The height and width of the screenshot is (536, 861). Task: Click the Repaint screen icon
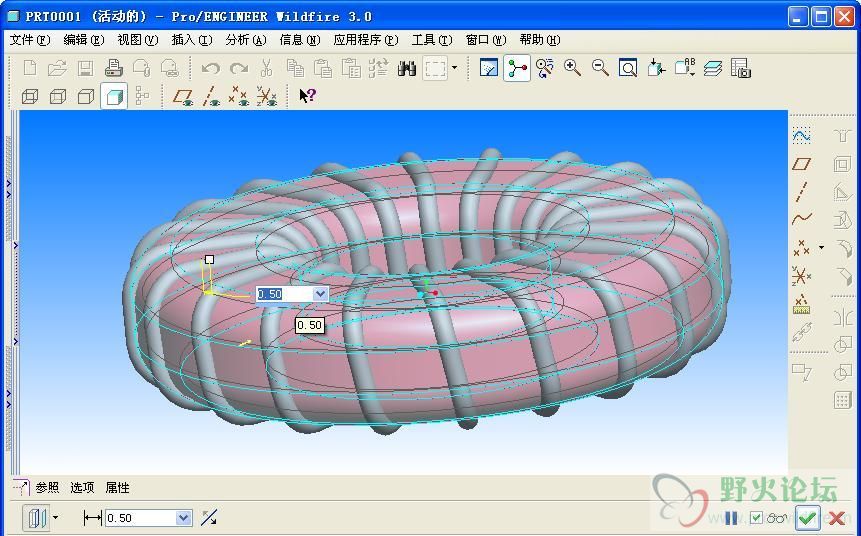(x=489, y=68)
